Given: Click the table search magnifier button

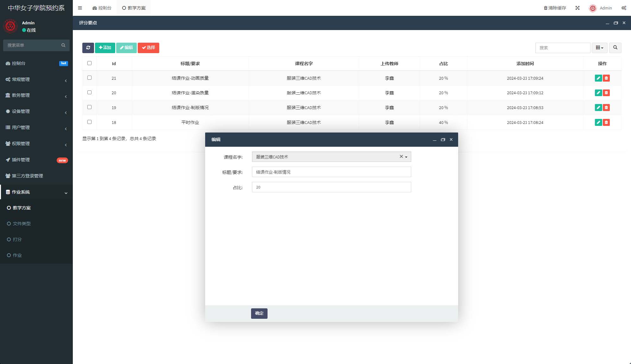Looking at the screenshot, I should (x=615, y=48).
